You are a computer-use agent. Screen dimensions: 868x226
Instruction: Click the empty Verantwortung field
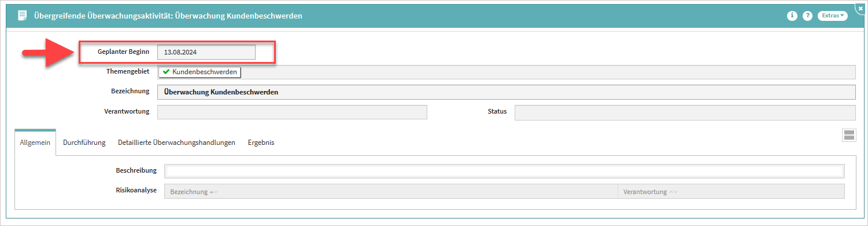click(292, 112)
